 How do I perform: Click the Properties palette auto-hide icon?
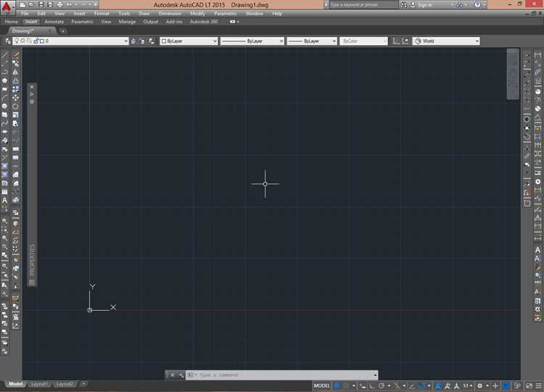[x=32, y=94]
